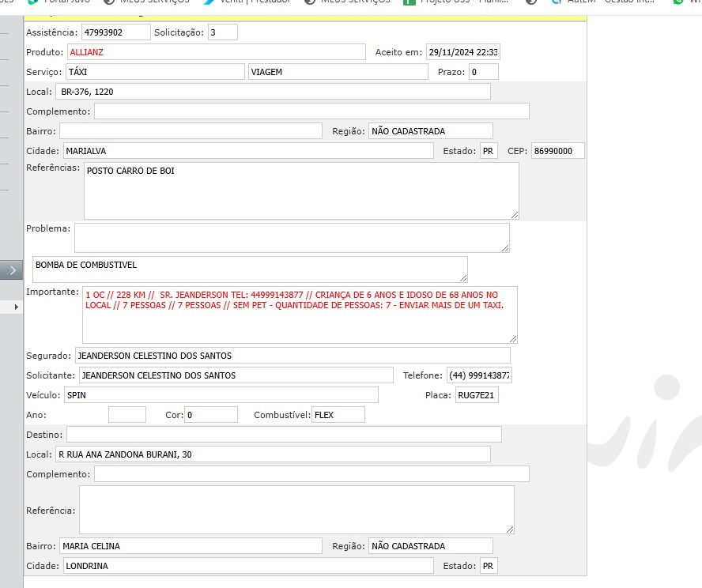This screenshot has width=702, height=588.
Task: Click the empty Destino field
Action: [285, 434]
